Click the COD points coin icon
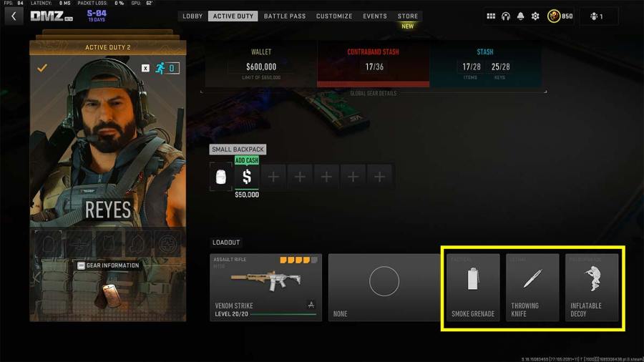 553,16
